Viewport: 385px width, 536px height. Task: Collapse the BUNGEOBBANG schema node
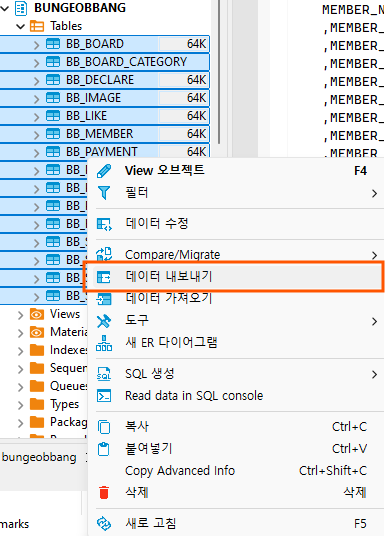click(x=5, y=8)
